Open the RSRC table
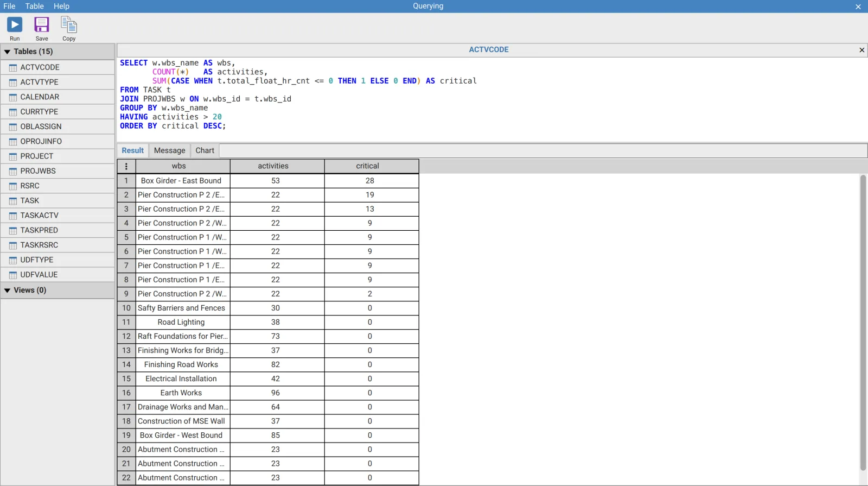This screenshot has height=486, width=868. tap(58, 186)
